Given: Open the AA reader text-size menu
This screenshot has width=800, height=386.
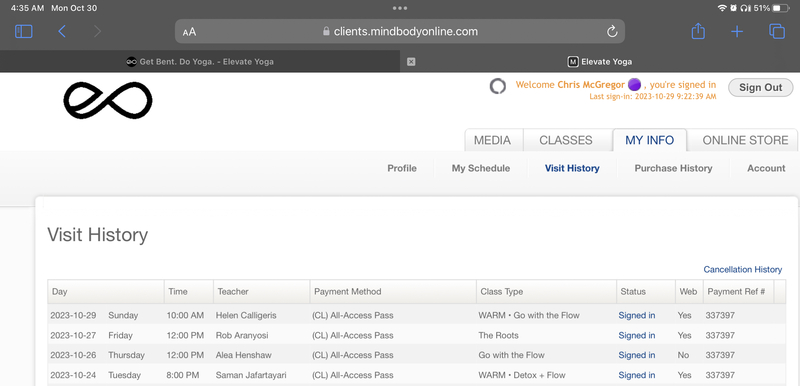Looking at the screenshot, I should 189,32.
